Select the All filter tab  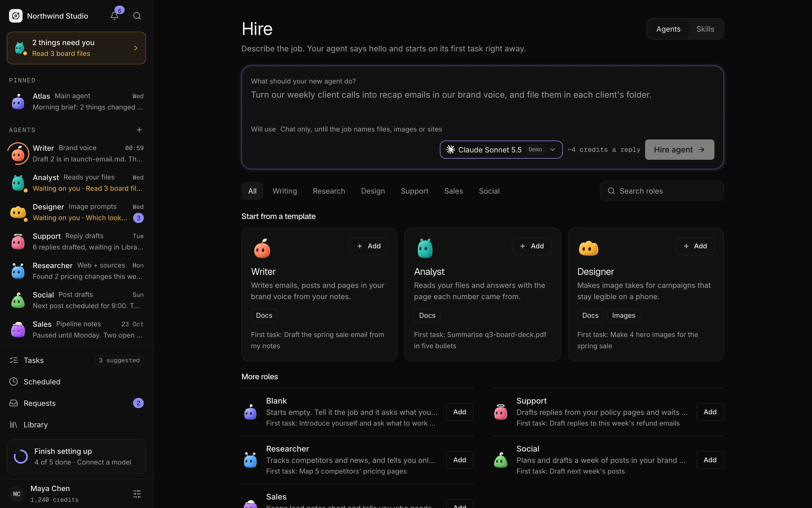click(x=252, y=191)
